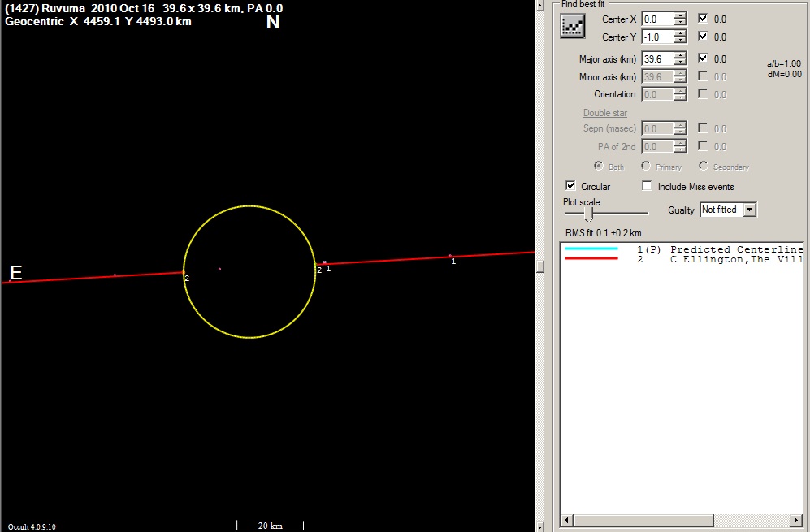Click the 20 km scale bar label
Screen dimensions: 810x532
(271, 526)
